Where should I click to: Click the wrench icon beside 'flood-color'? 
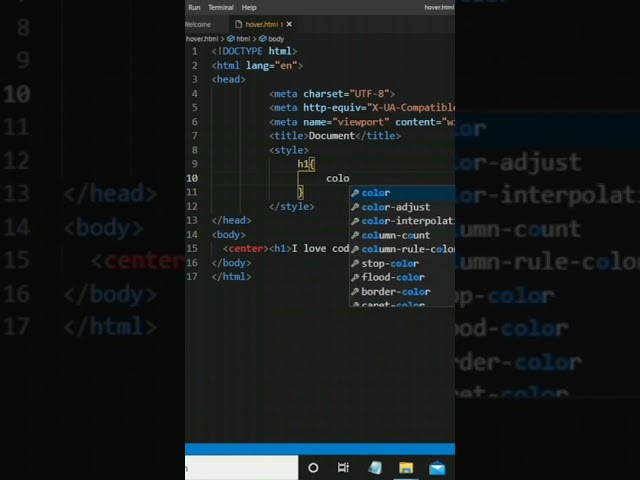click(355, 277)
